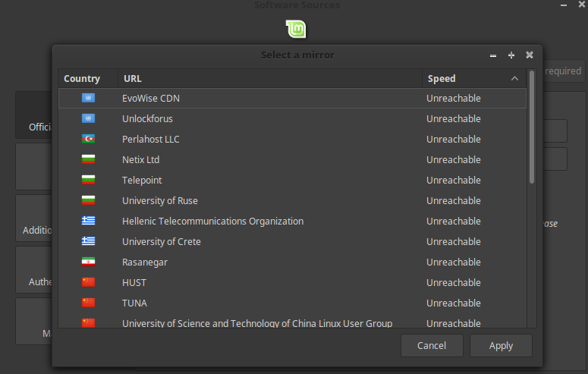Click the Iran flag next to Rasanegar
This screenshot has width=588, height=374.
coord(89,262)
